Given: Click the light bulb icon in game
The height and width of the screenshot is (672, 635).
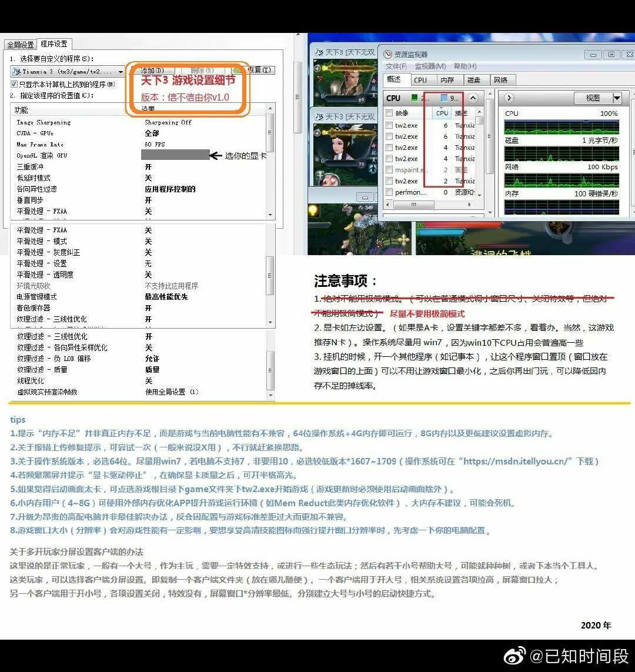Looking at the screenshot, I should pyautogui.click(x=313, y=210).
